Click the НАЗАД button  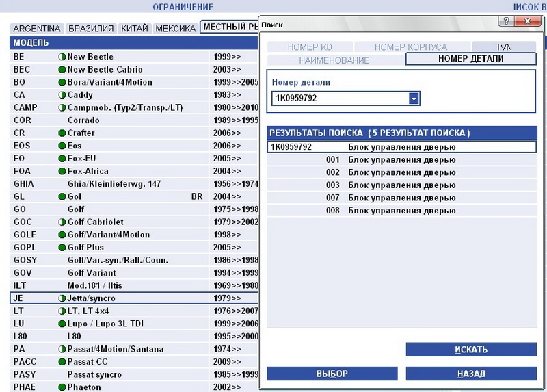471,374
